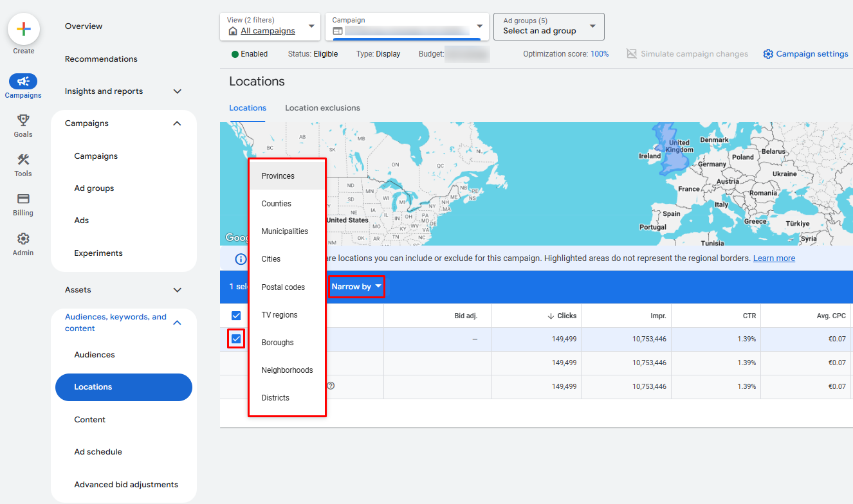Sort by the Clicks column header
The width and height of the screenshot is (853, 504).
pyautogui.click(x=567, y=316)
